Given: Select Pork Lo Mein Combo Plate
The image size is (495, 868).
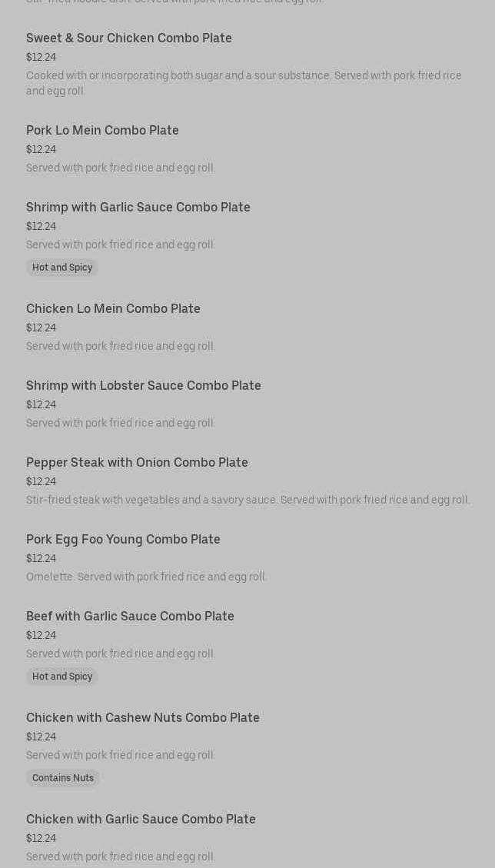Looking at the screenshot, I should tap(102, 130).
